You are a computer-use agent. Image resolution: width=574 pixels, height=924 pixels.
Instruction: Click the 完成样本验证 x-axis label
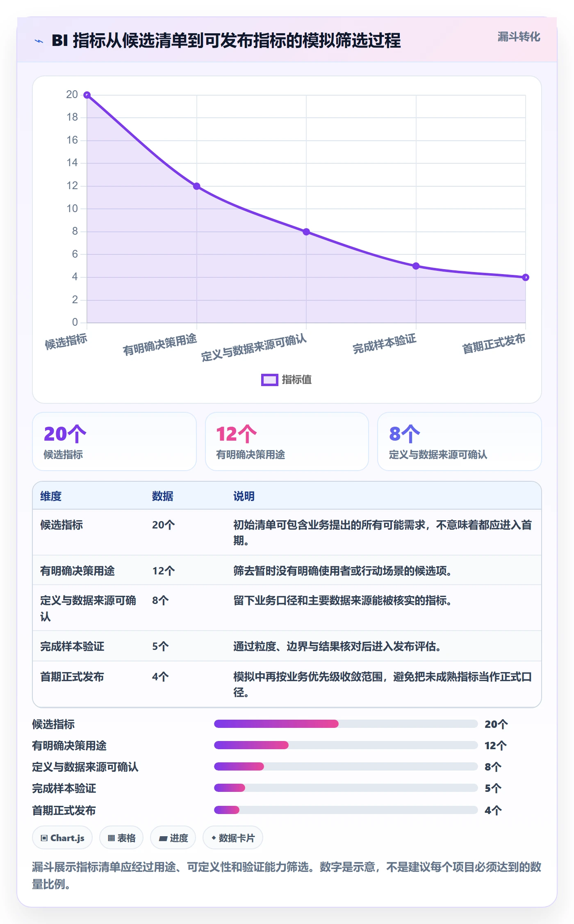coord(385,343)
